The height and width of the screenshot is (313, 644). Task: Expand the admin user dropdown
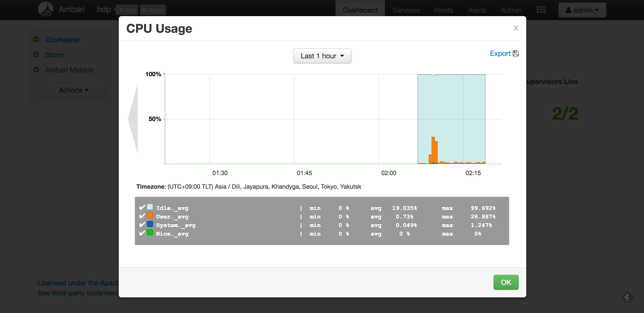[582, 10]
